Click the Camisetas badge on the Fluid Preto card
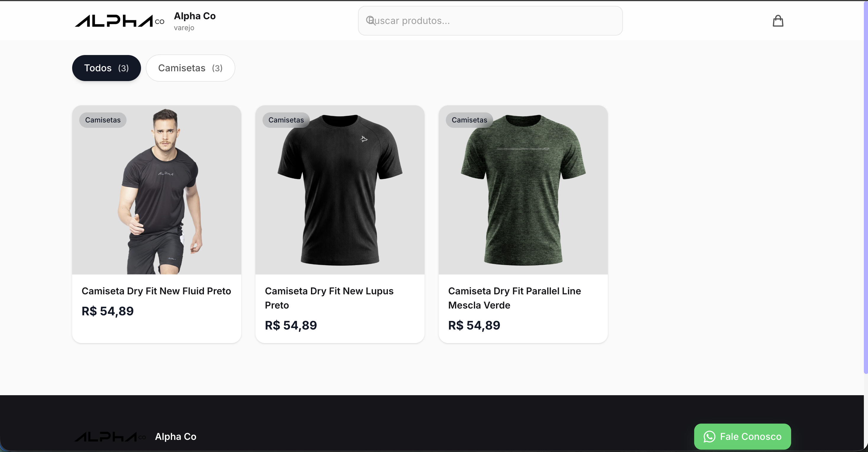868x452 pixels. click(x=103, y=120)
